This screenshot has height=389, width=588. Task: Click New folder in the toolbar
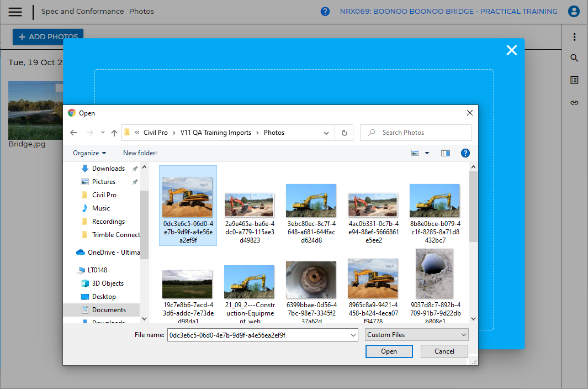pos(139,153)
